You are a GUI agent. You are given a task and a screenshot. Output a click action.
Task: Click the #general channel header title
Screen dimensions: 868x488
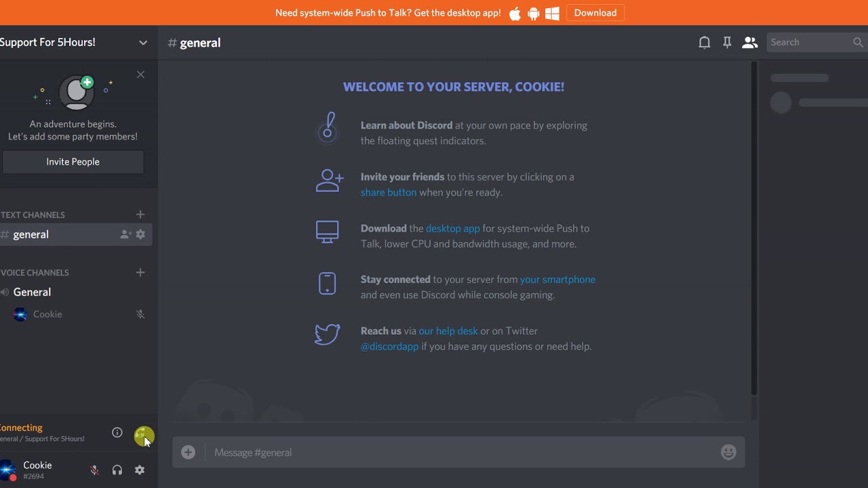click(x=194, y=43)
